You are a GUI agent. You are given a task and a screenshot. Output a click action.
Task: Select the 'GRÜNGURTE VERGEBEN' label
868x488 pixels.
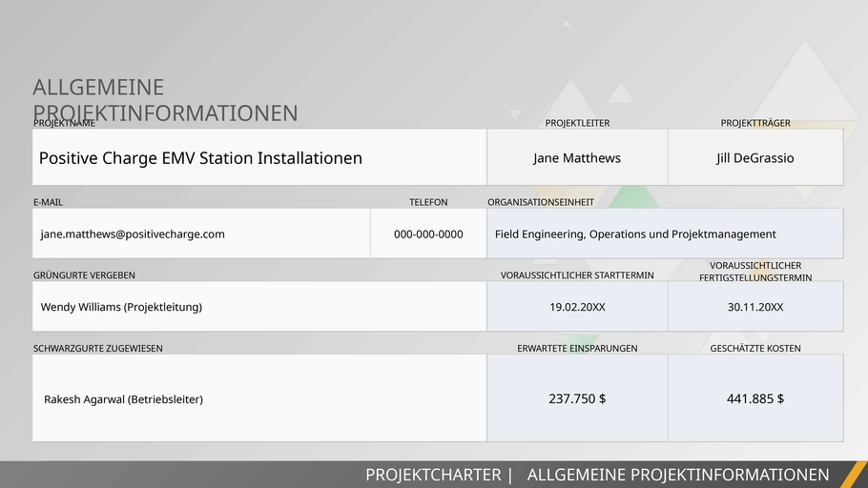[84, 275]
